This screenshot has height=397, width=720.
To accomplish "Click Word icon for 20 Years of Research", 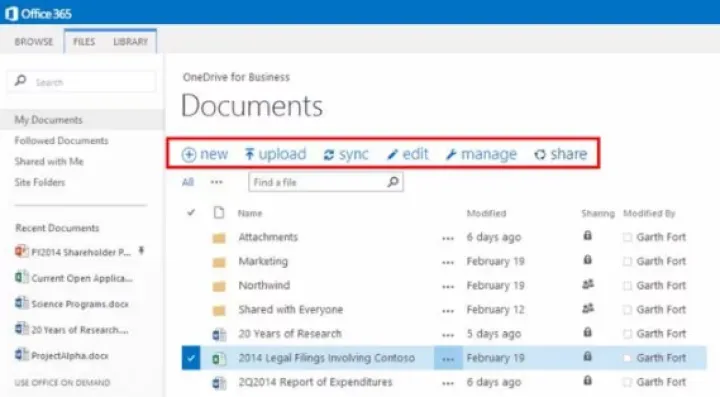I will pyautogui.click(x=219, y=335).
